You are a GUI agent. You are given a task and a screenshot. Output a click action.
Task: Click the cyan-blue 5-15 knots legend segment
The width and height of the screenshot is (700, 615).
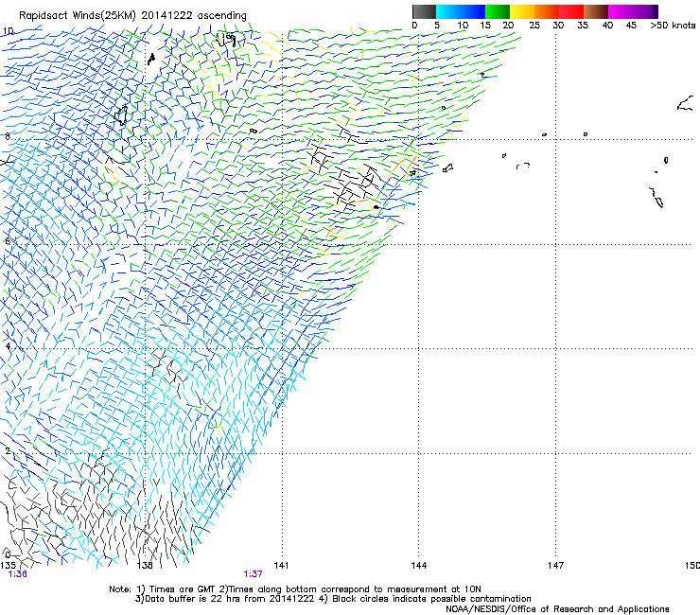(x=461, y=11)
